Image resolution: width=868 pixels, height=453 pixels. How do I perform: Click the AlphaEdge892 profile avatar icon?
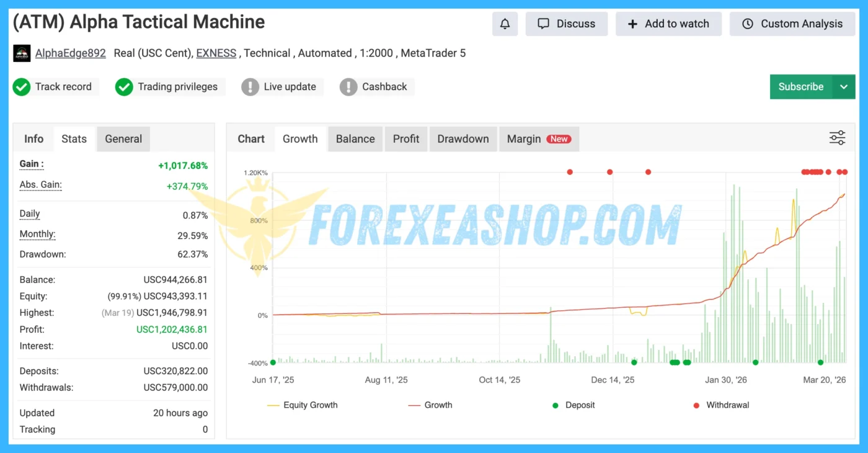[x=22, y=53]
